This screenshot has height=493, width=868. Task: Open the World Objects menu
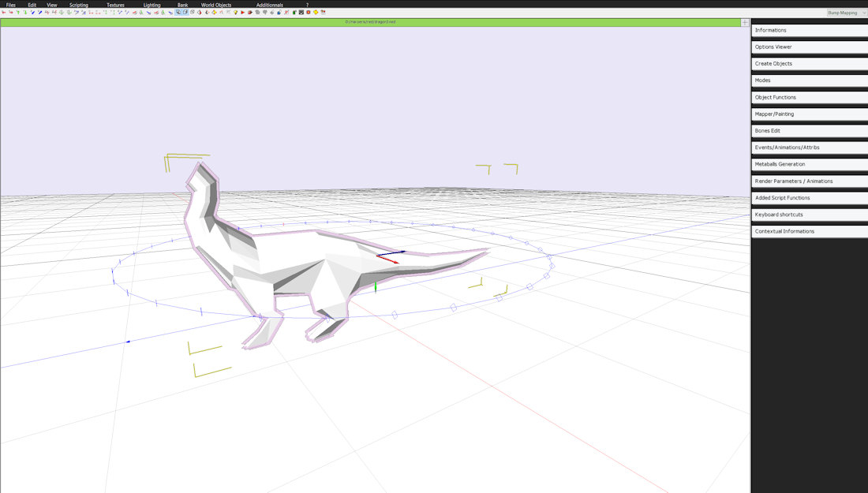tap(216, 5)
